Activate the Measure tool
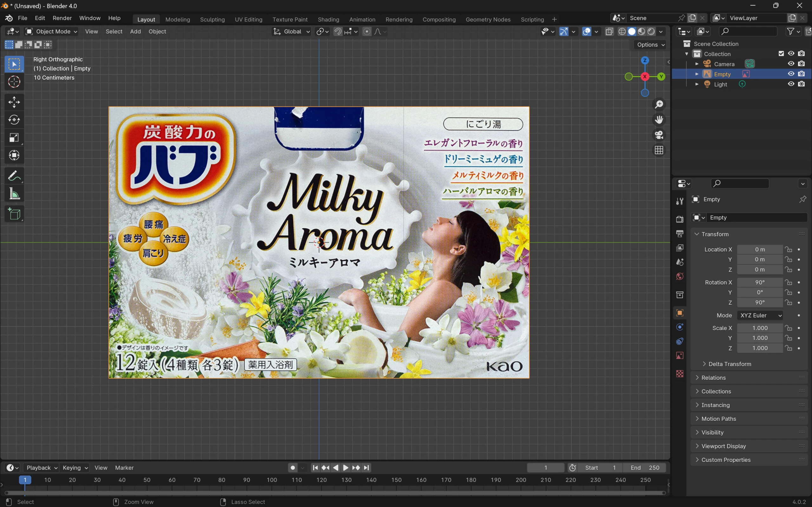Viewport: 812px width, 507px height. pyautogui.click(x=14, y=194)
